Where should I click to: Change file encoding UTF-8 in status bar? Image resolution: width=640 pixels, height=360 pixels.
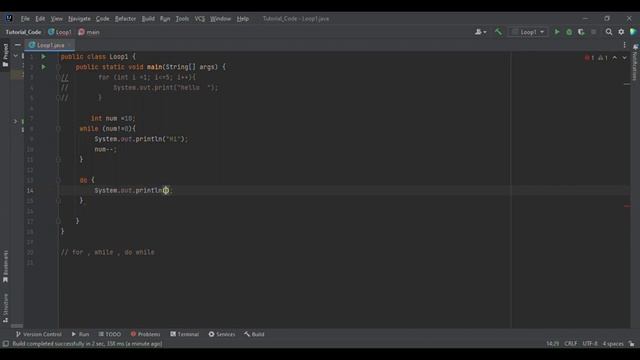click(x=590, y=344)
